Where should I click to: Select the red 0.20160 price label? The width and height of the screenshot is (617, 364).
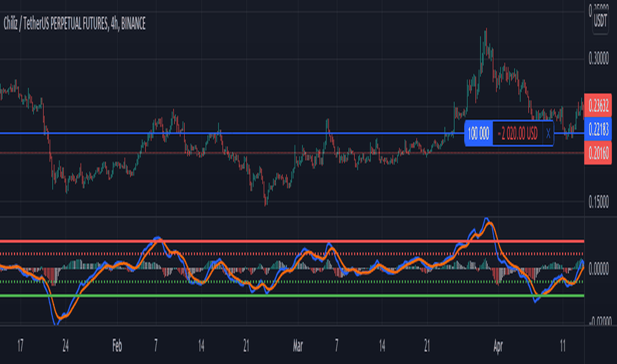click(x=598, y=153)
